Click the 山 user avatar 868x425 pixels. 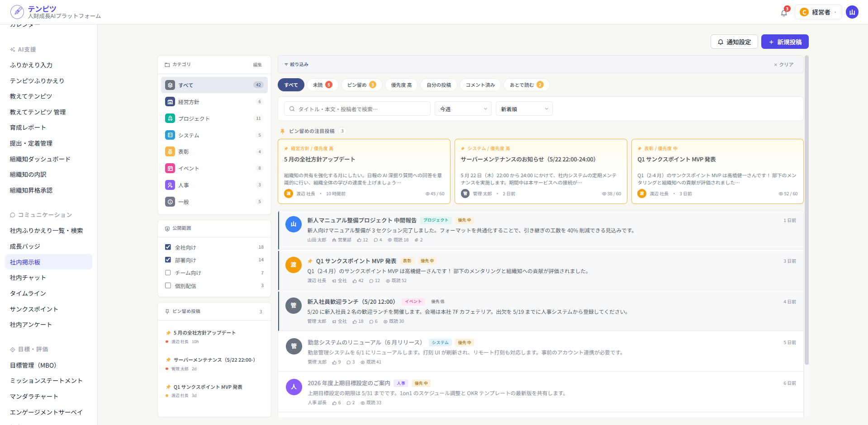[x=852, y=12]
